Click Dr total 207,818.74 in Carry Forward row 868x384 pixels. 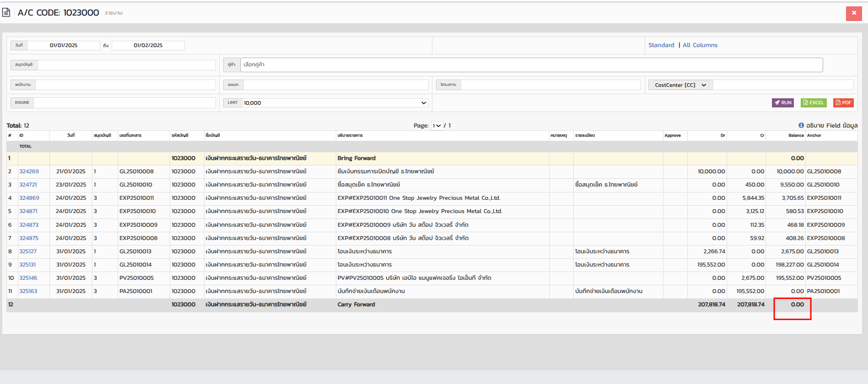pos(712,304)
